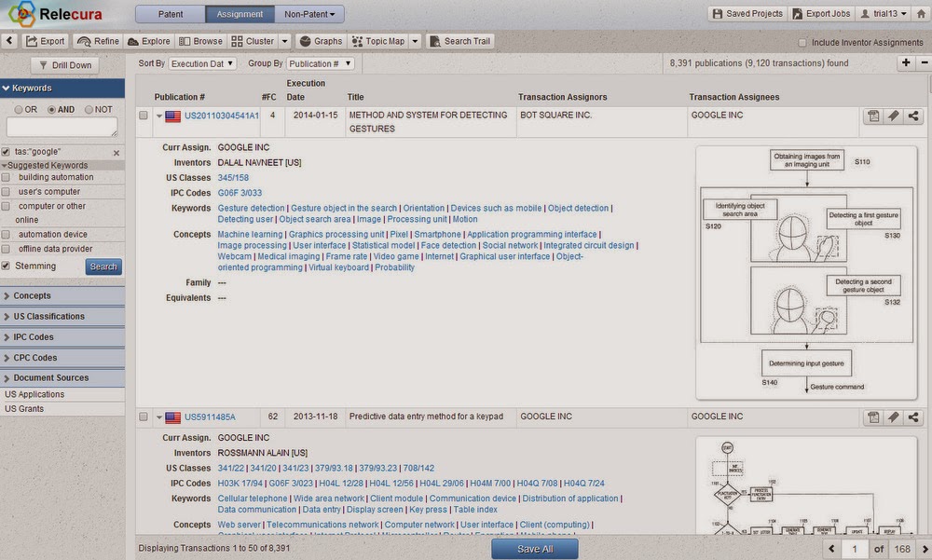Uncheck the tas:"google" filter checkbox
This screenshot has height=560, width=932.
point(6,152)
